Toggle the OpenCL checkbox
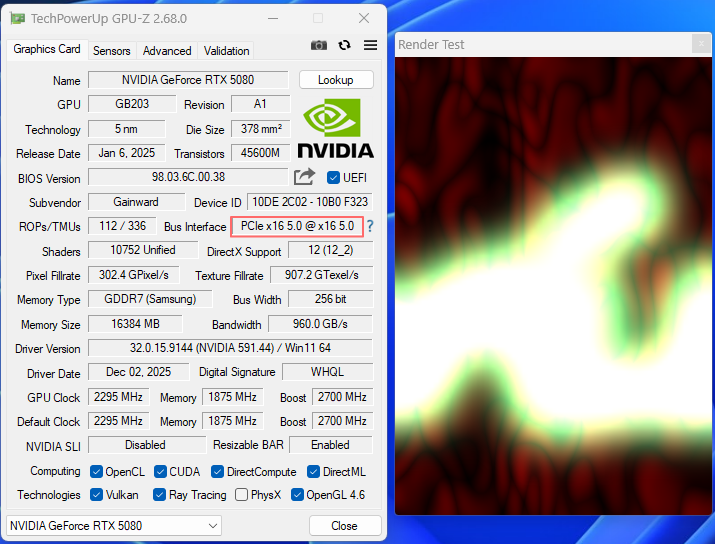The image size is (715, 544). 96,471
